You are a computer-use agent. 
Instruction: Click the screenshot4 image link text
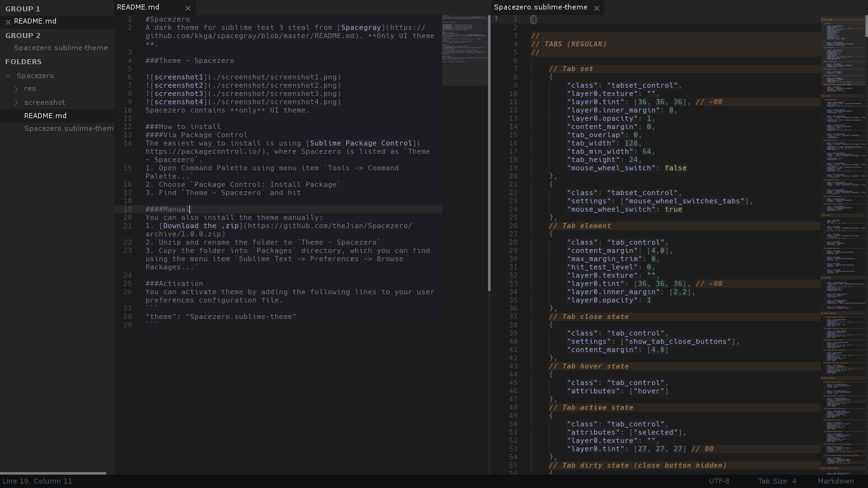[179, 102]
